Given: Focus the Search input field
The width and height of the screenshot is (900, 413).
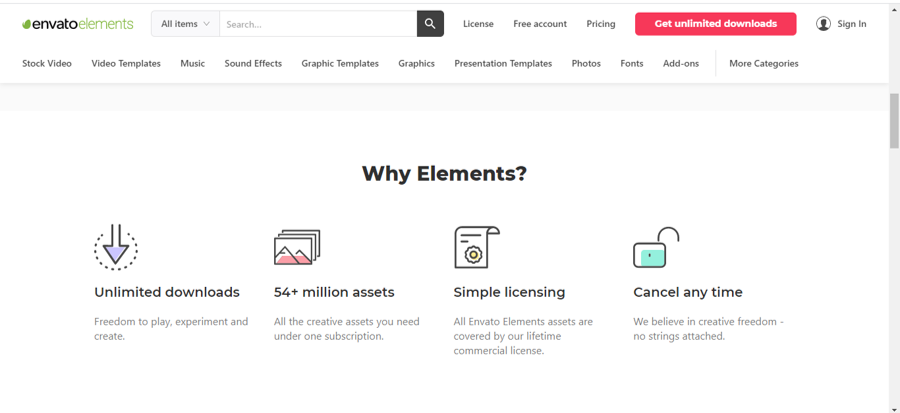Looking at the screenshot, I should pyautogui.click(x=317, y=24).
